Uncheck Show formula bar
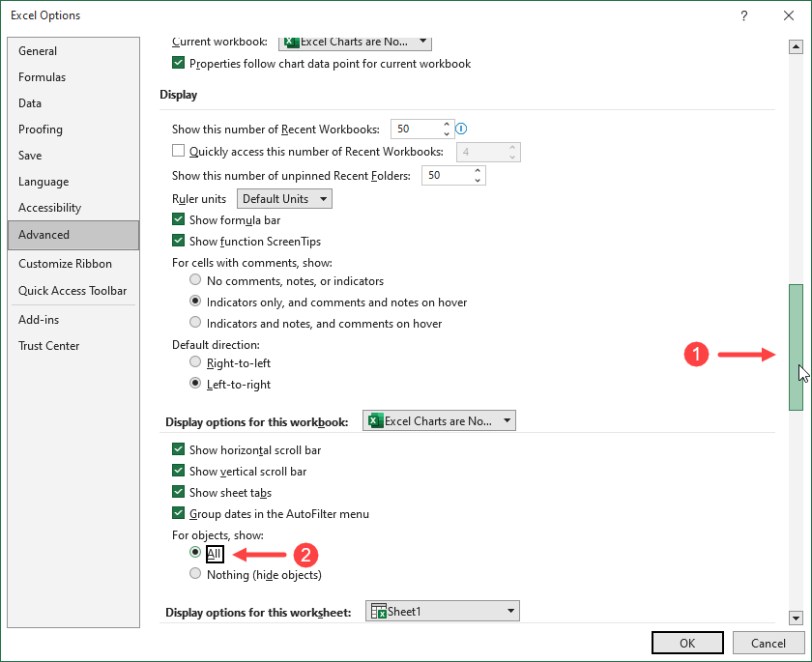Image resolution: width=812 pixels, height=662 pixels. (178, 219)
